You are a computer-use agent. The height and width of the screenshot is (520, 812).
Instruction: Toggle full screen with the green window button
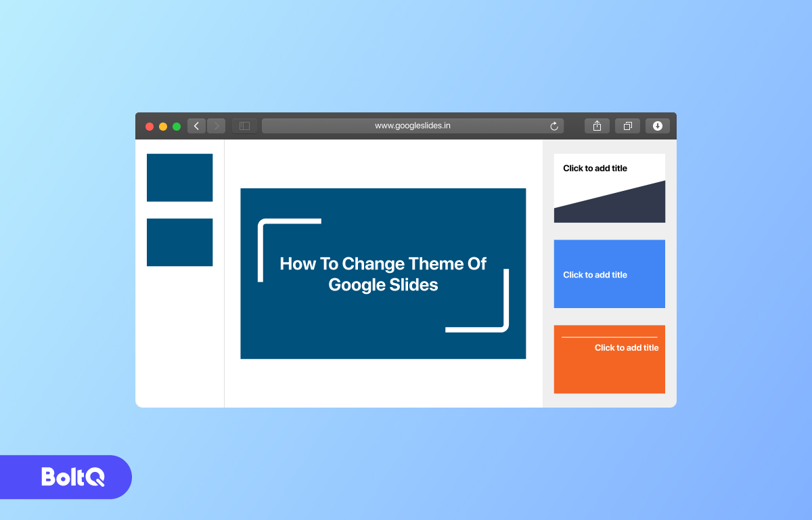176,126
